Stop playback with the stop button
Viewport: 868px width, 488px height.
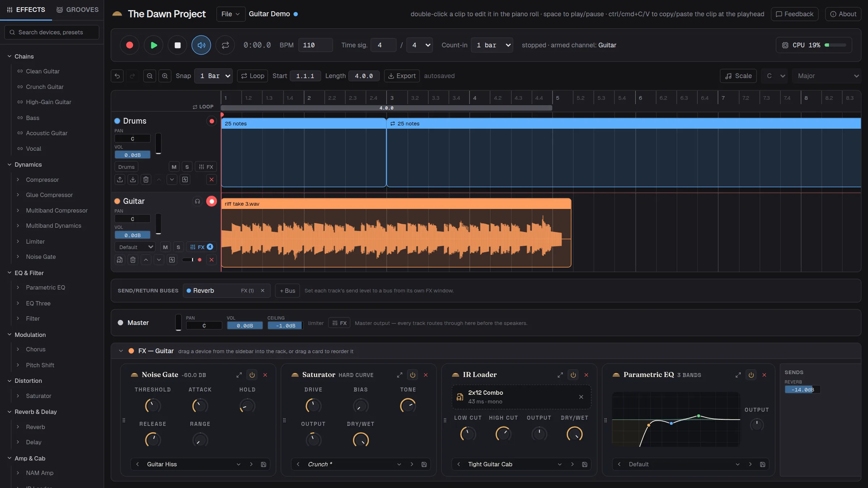pos(177,45)
